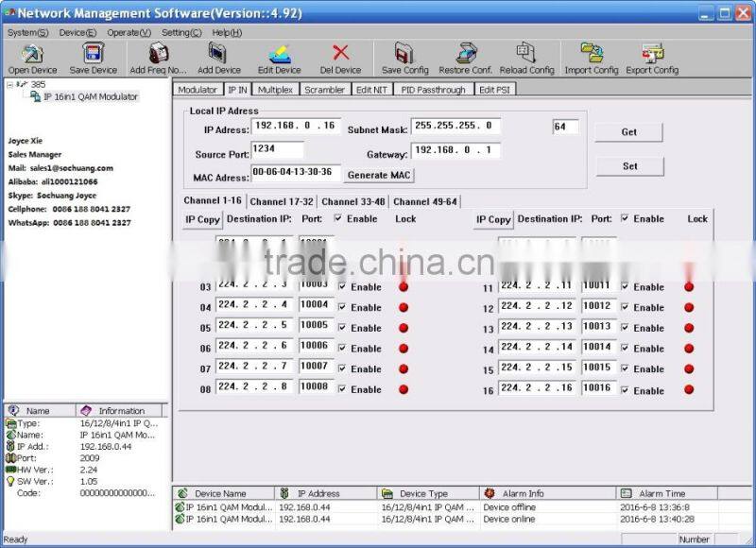756x548 pixels.
Task: Open the Operate menu
Action: (128, 32)
